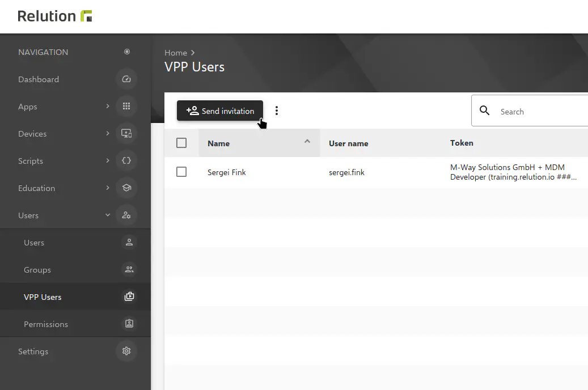Check the select-all checkbox in the table header

coord(181,143)
